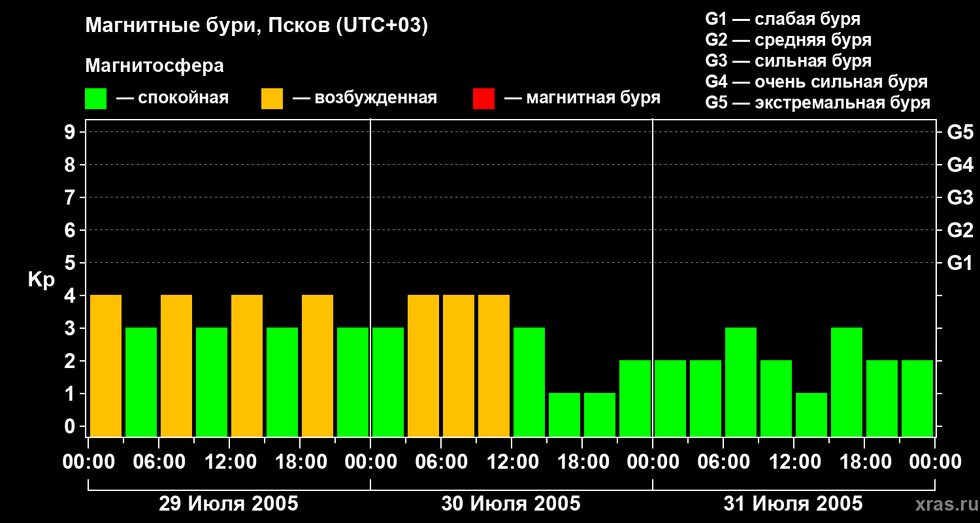Click the date label '30 Июля 2005'
Image resolution: width=980 pixels, height=523 pixels.
click(511, 504)
